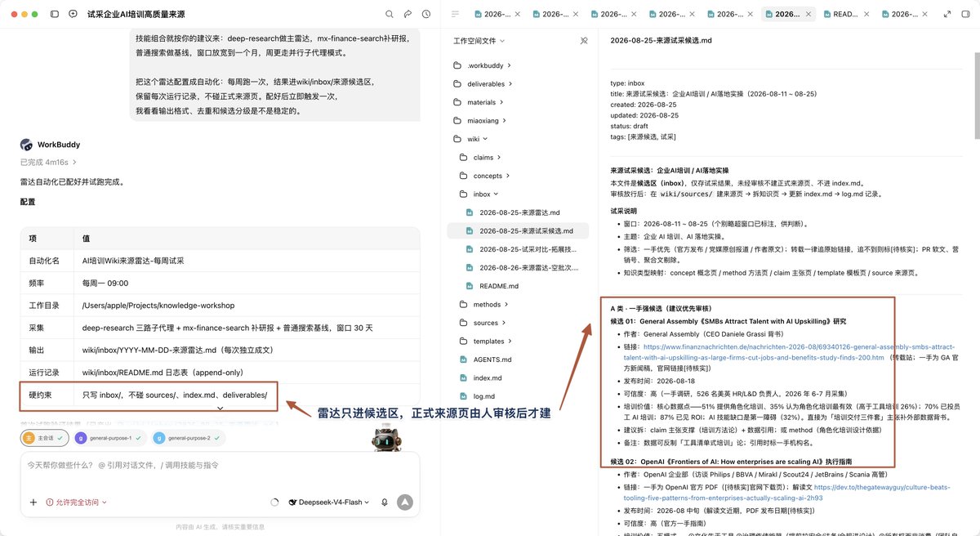Open the Deepseek-V4-Flash model selector

329,502
